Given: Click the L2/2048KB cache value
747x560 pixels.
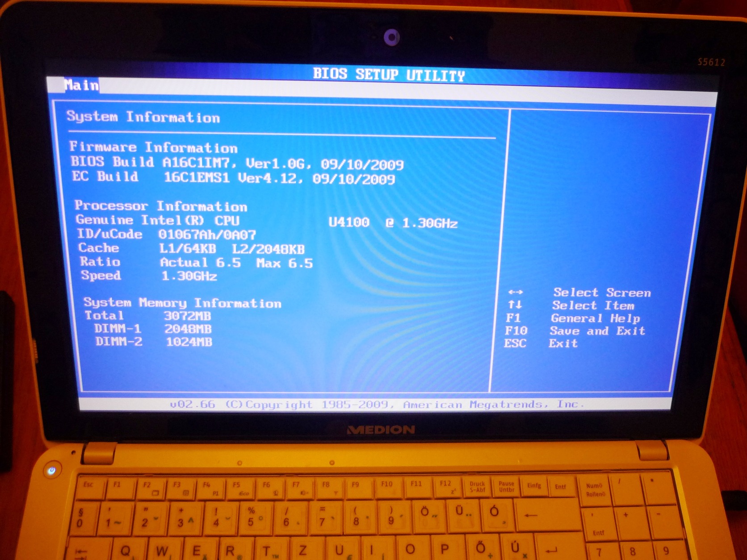Looking at the screenshot, I should tap(269, 249).
